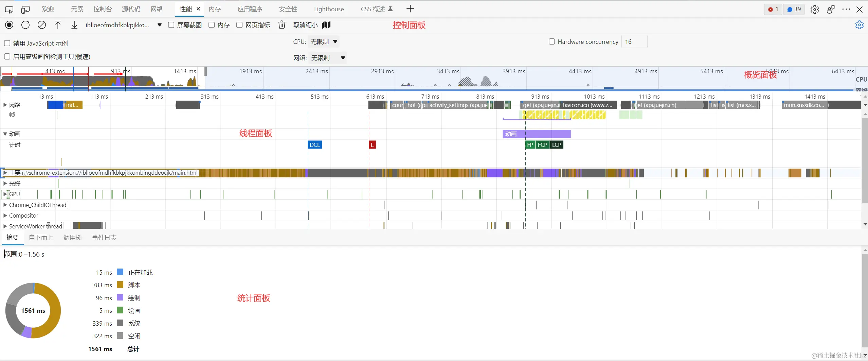
Task: Select the 摘要 summary tab
Action: (x=13, y=238)
